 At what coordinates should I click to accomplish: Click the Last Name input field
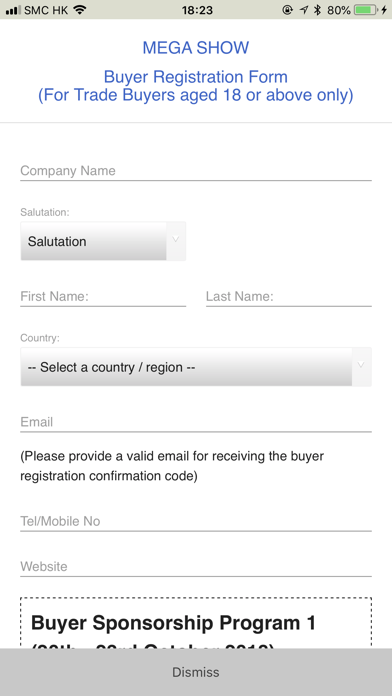pos(289,297)
